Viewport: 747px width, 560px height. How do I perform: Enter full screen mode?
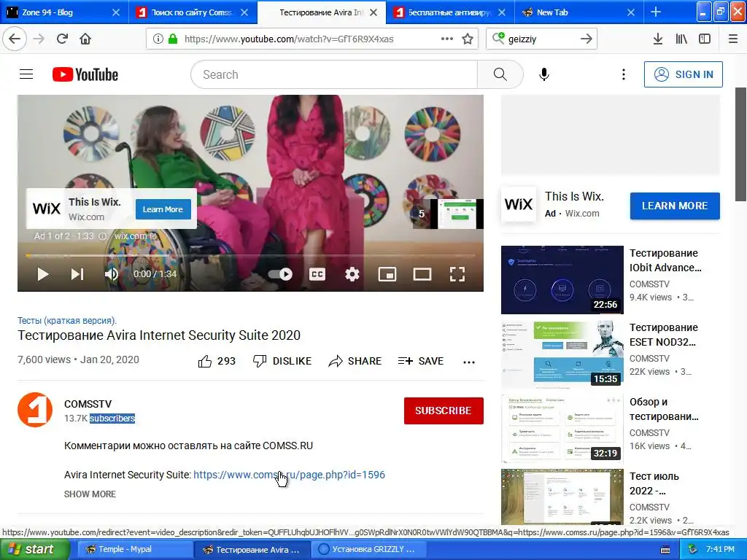pos(457,274)
